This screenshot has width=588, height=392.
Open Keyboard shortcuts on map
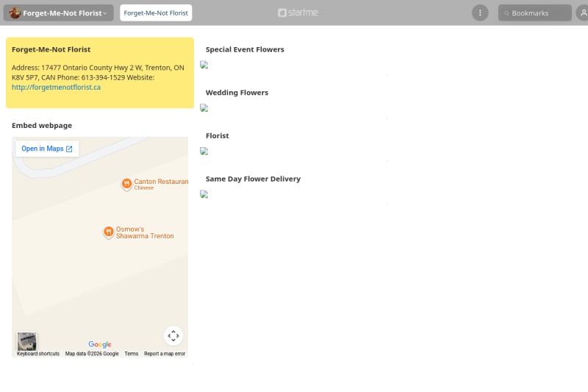38,354
